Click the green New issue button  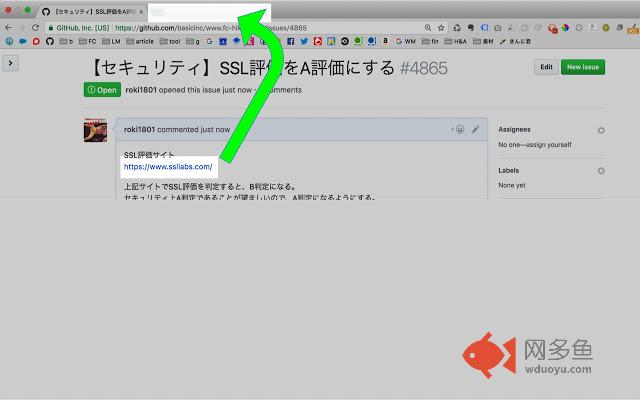(x=583, y=67)
